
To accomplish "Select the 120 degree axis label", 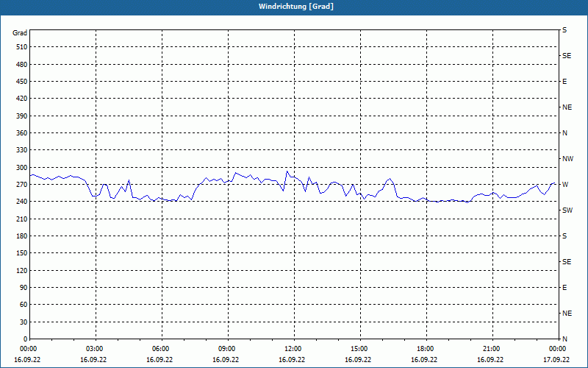I will pyautogui.click(x=22, y=270).
